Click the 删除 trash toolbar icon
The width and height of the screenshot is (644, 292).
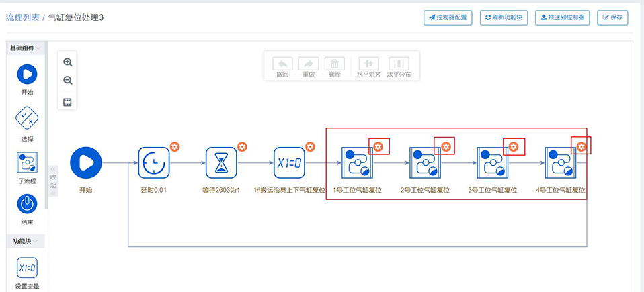[x=335, y=64]
